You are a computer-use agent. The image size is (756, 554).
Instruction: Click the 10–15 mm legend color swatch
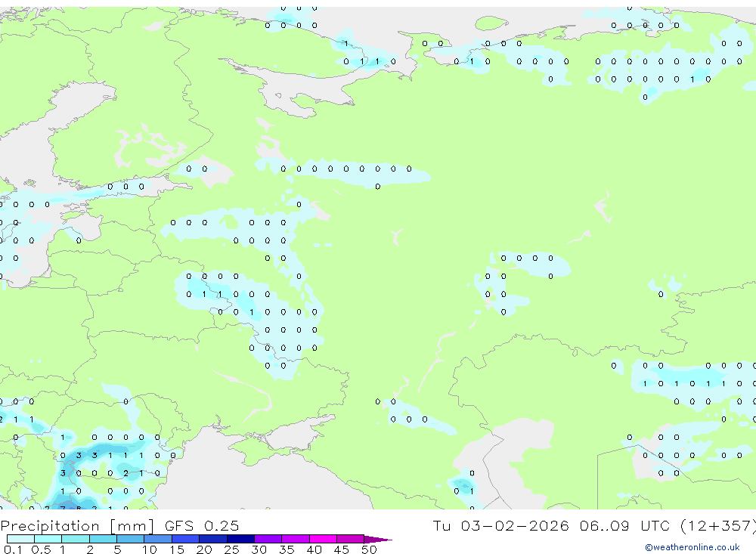(x=158, y=539)
